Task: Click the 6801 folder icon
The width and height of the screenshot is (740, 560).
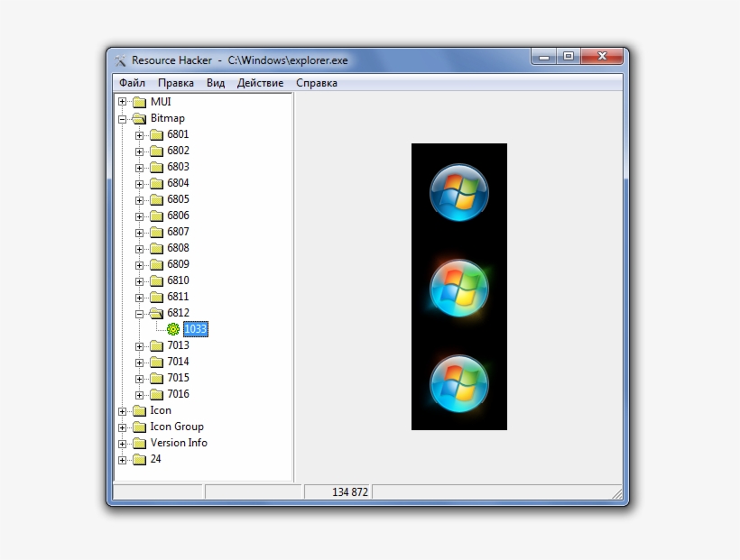Action: click(x=156, y=135)
